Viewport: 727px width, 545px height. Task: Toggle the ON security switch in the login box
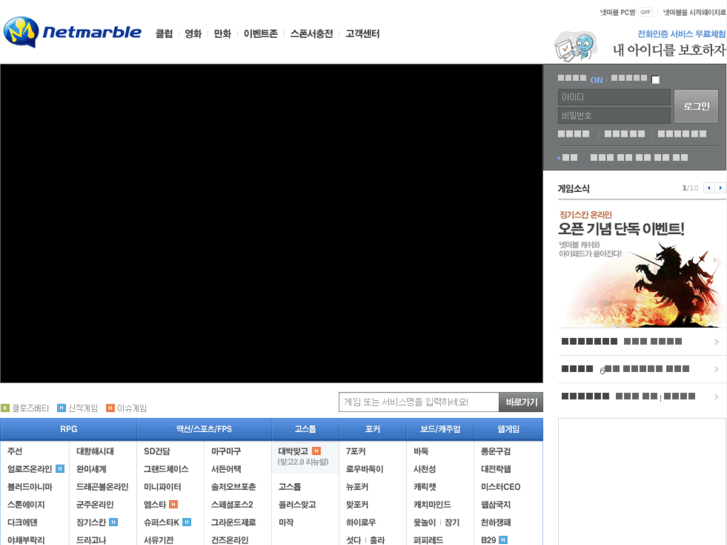click(596, 80)
